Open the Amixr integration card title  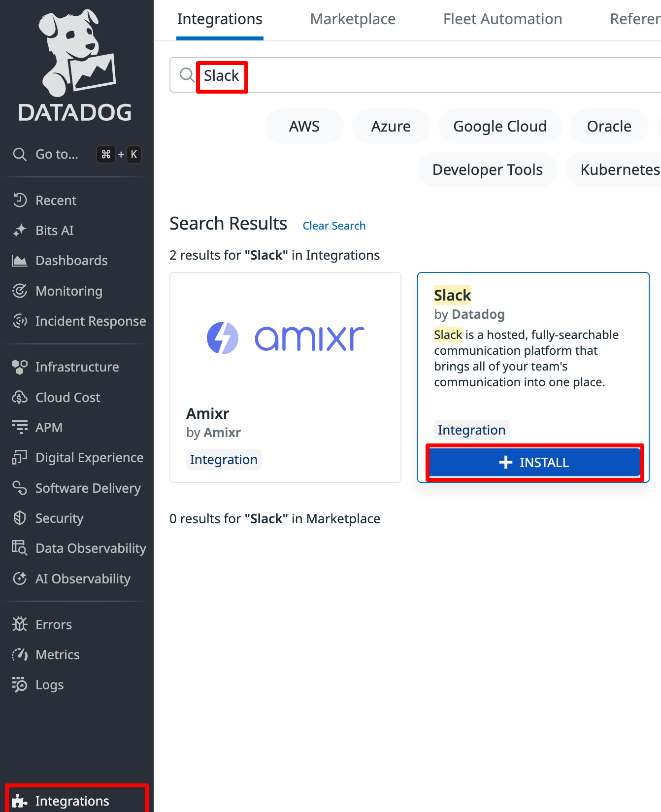208,413
